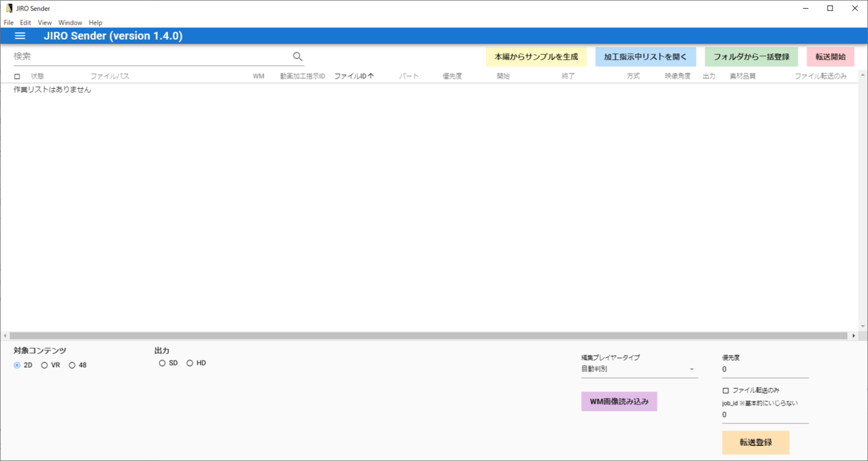
Task: Click the job_id value input field
Action: (765, 415)
